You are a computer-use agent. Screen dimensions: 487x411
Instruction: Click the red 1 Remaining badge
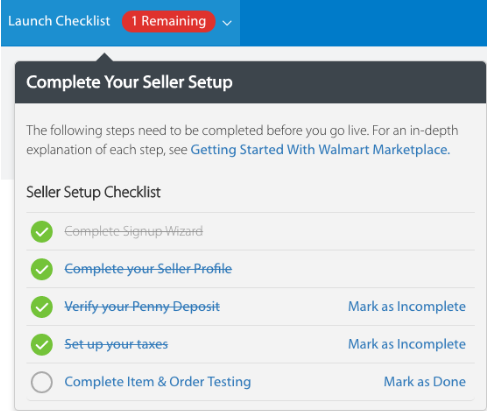click(x=169, y=21)
